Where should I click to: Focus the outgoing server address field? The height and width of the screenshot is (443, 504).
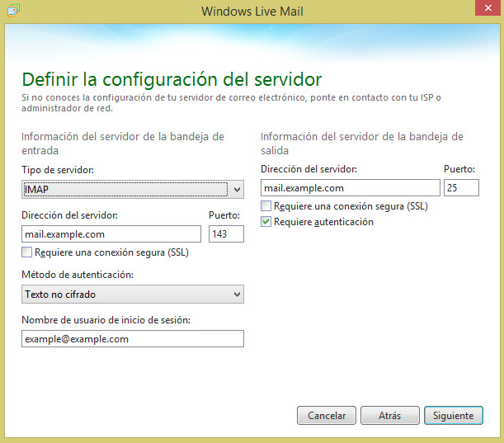[x=351, y=188]
